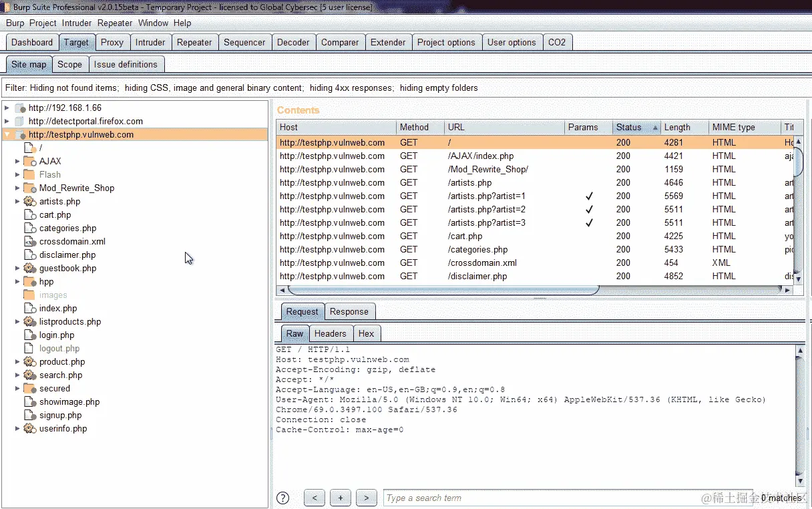
Task: Open the Window menu
Action: (153, 23)
